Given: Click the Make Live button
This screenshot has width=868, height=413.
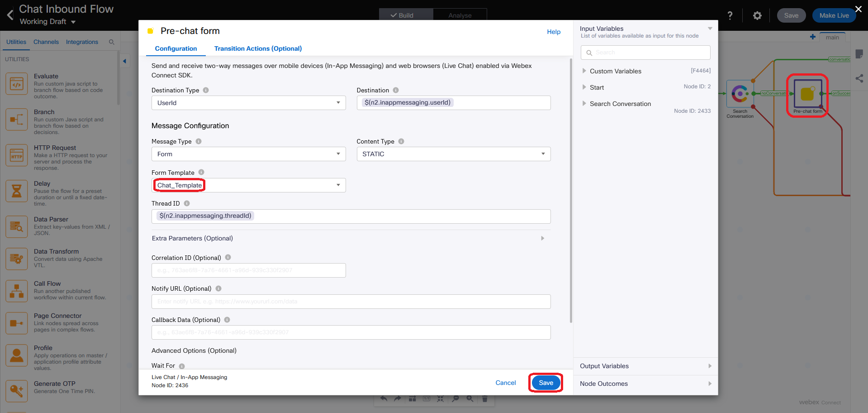Looking at the screenshot, I should click(834, 15).
